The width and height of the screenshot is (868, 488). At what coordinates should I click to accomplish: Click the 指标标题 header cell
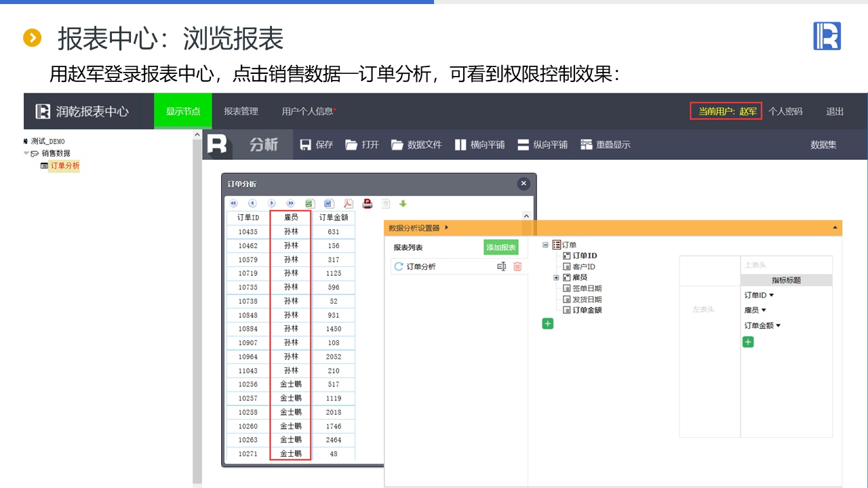pos(786,280)
